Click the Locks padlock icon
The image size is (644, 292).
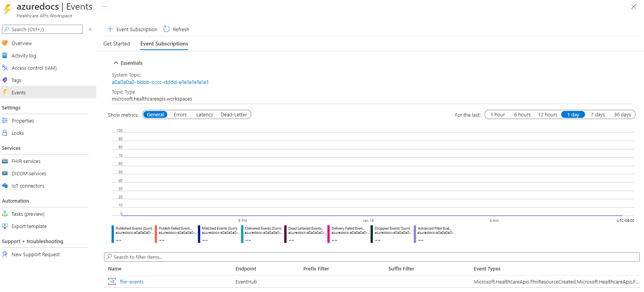5,133
